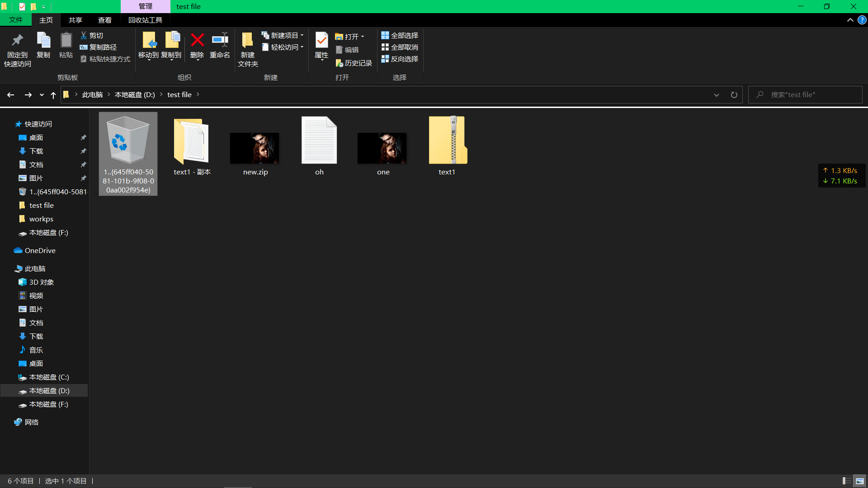This screenshot has height=488, width=868.
Task: Open the Share ribbon tab
Action: pyautogui.click(x=75, y=20)
